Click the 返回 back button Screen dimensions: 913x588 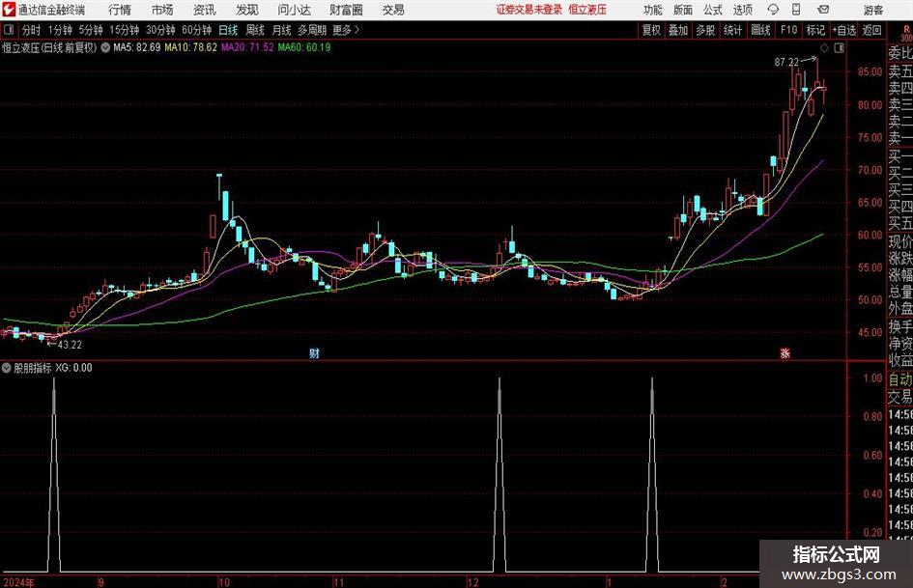point(871,30)
